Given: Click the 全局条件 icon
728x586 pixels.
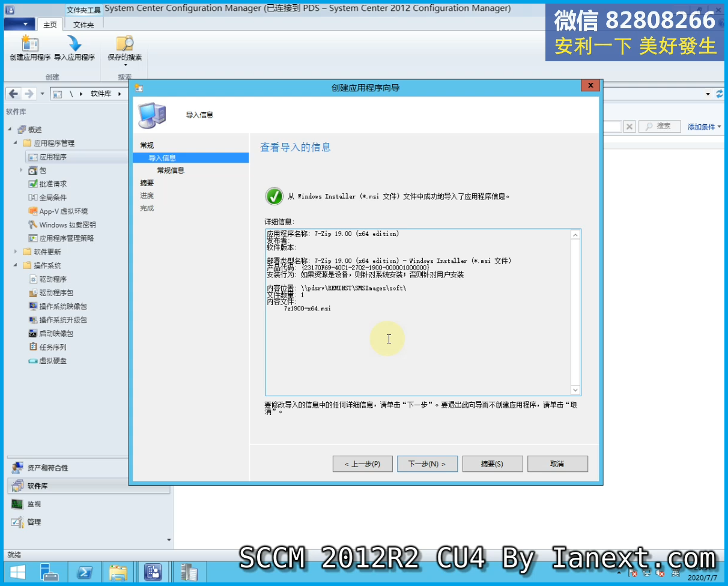Looking at the screenshot, I should [x=33, y=198].
